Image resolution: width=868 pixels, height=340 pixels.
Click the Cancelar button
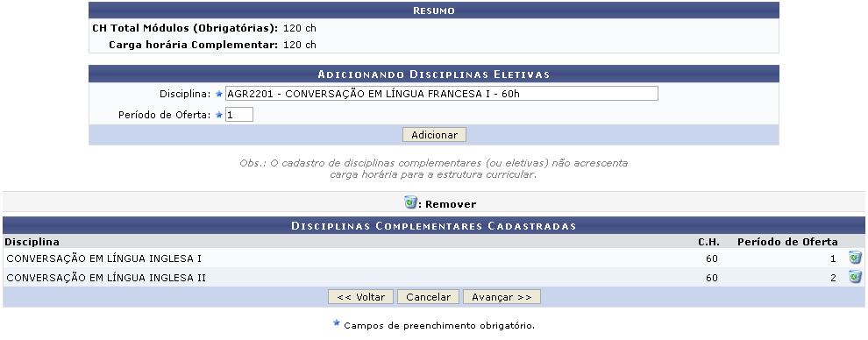pyautogui.click(x=428, y=297)
